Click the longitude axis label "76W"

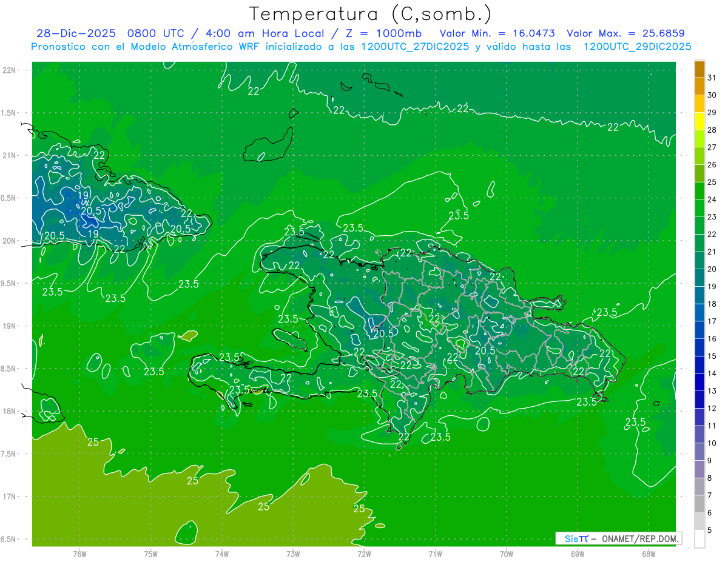tap(79, 554)
